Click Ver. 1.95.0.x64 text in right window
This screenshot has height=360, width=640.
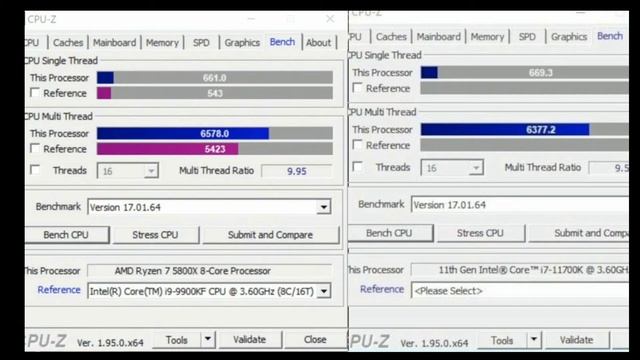[x=434, y=344]
